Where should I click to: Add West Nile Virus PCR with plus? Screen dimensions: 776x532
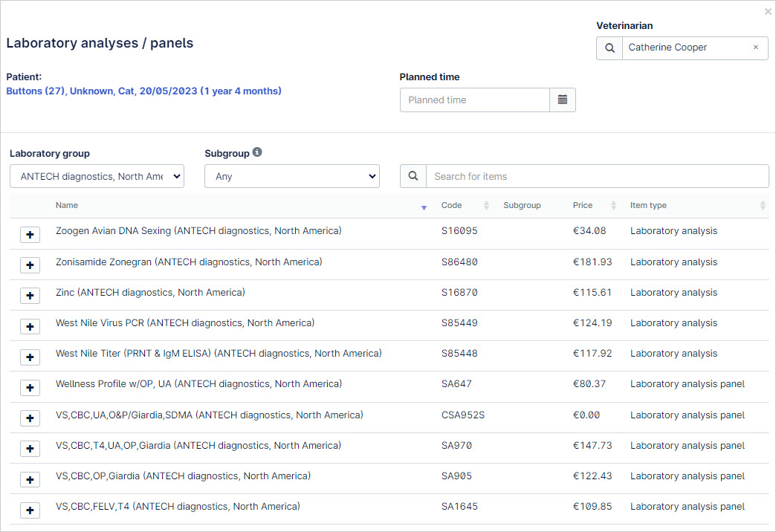(30, 327)
